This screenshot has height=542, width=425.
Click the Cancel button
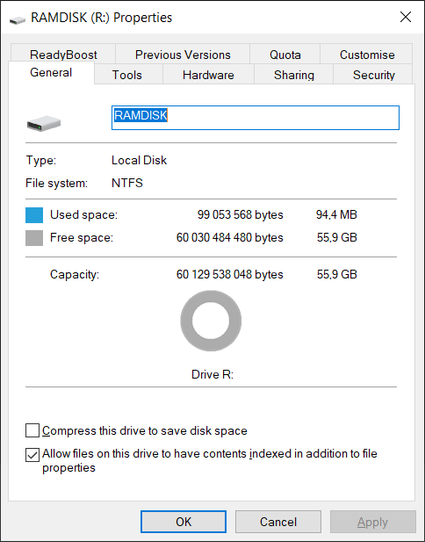click(278, 522)
